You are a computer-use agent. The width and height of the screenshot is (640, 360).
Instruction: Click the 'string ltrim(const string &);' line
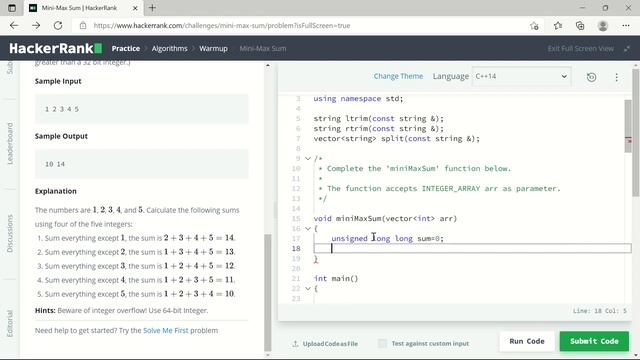coord(378,118)
